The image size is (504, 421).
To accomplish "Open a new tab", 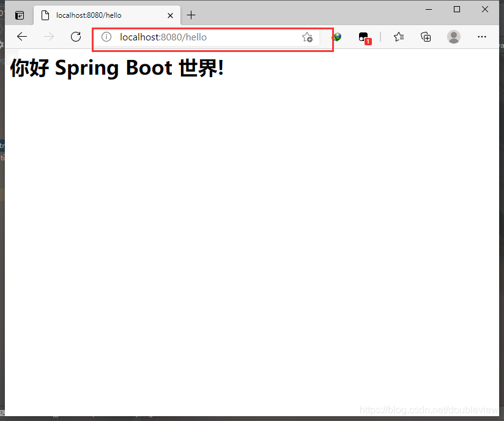I will pos(191,15).
